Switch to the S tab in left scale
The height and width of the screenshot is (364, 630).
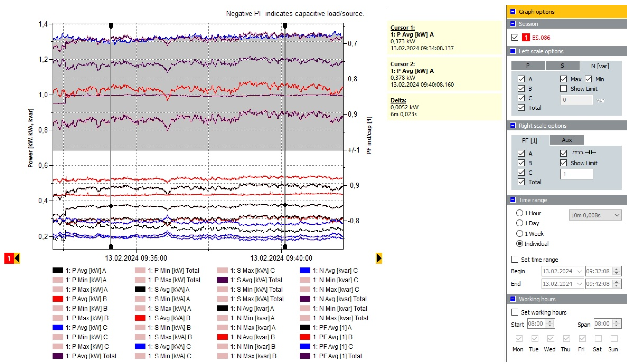[562, 66]
